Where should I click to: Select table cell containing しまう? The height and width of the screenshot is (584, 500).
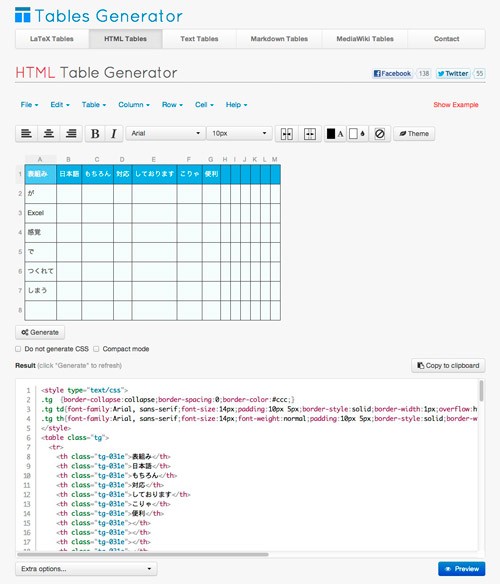click(x=41, y=291)
